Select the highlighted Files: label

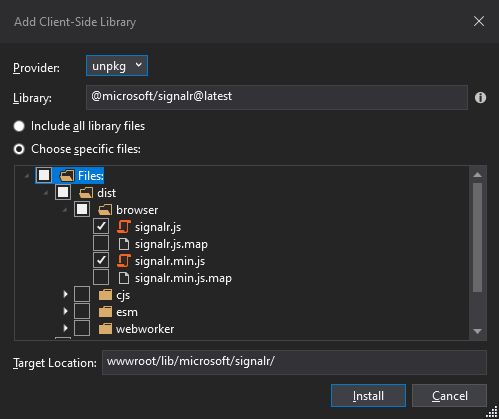click(x=91, y=176)
